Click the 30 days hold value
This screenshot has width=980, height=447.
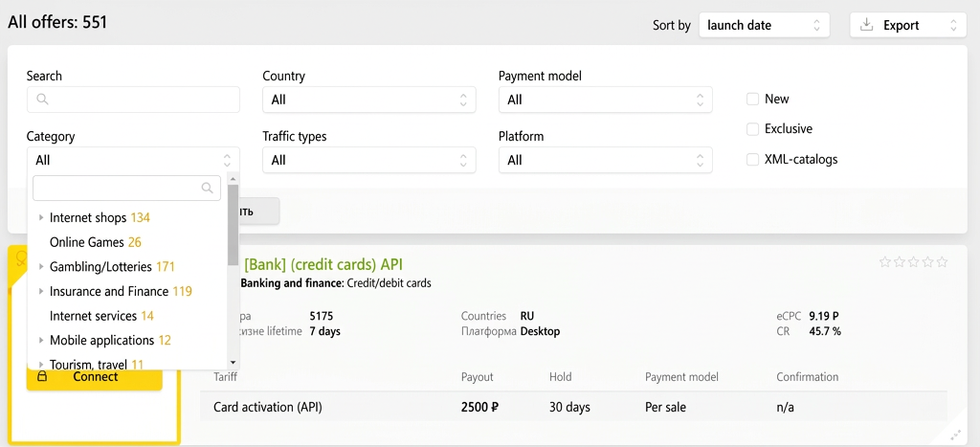(570, 408)
